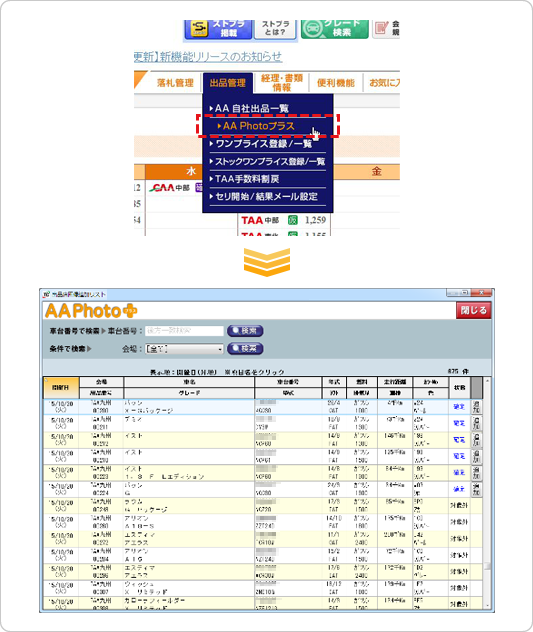The height and width of the screenshot is (632, 533).
Task: Open status link in パッソ G row
Action: coord(459,489)
